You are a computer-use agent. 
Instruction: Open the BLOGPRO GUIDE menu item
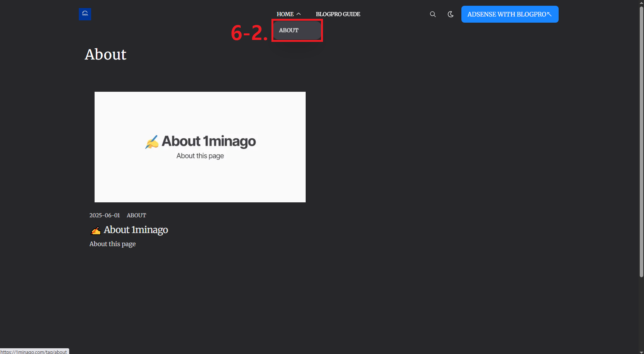point(338,14)
